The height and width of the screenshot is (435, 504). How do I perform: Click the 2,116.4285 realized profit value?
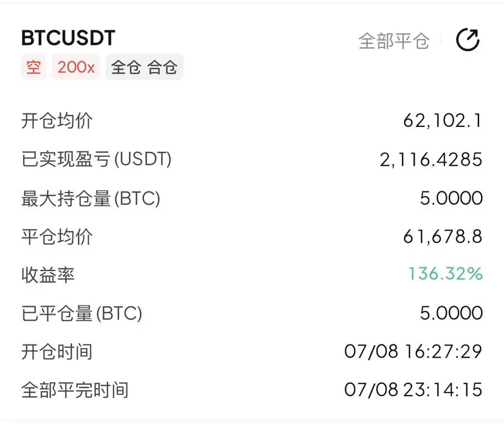[430, 159]
